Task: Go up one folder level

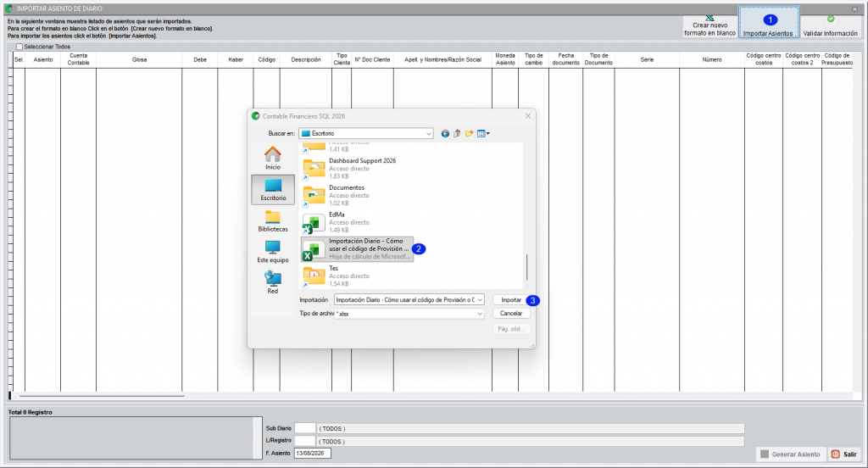Action: click(457, 133)
